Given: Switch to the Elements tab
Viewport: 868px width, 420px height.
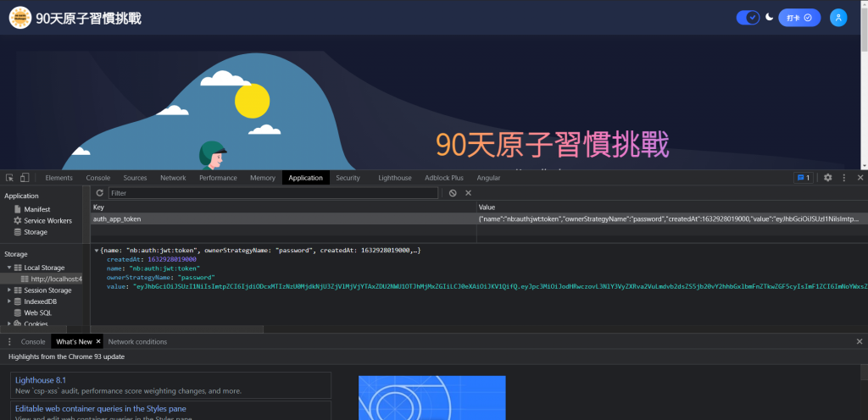Looking at the screenshot, I should [x=58, y=177].
